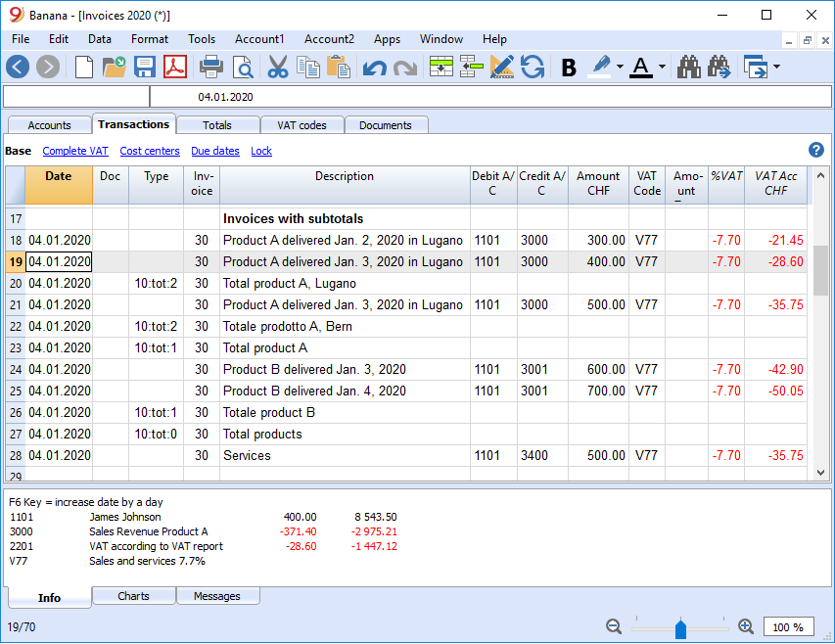Open the Format menu
Image resolution: width=835 pixels, height=644 pixels.
[150, 39]
